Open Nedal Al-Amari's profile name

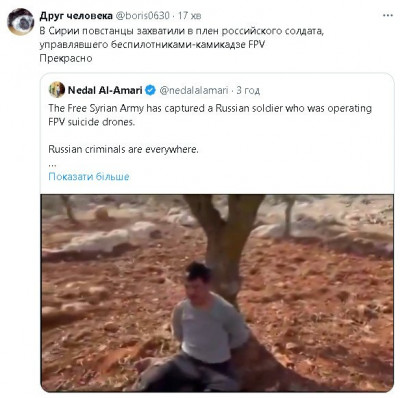105,90
